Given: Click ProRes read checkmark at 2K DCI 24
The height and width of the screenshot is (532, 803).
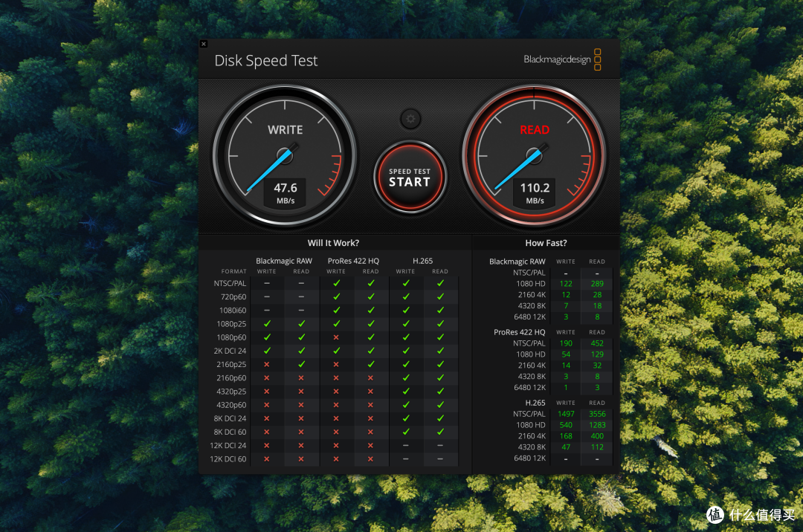Looking at the screenshot, I should 371,351.
